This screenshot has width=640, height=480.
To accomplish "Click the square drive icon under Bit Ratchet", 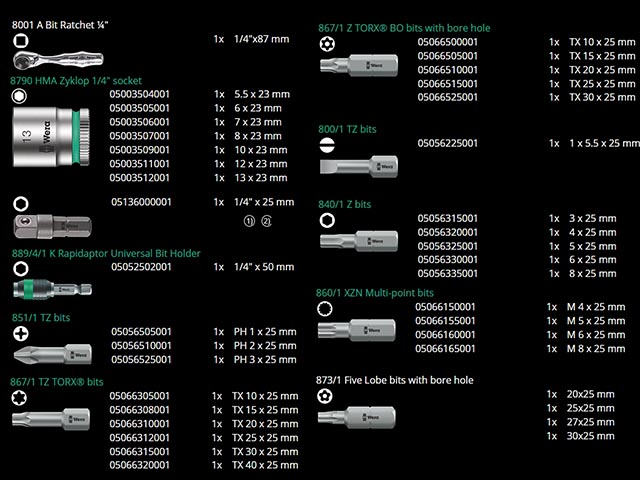I will [21, 41].
